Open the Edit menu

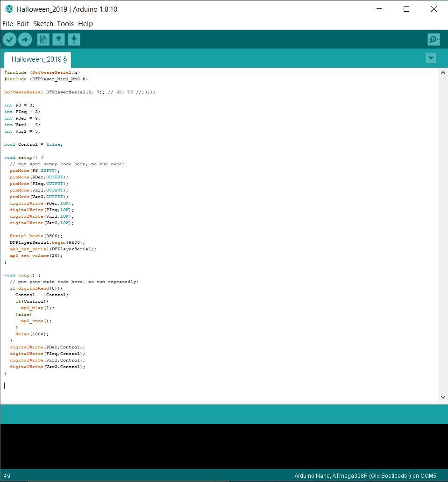[x=23, y=24]
